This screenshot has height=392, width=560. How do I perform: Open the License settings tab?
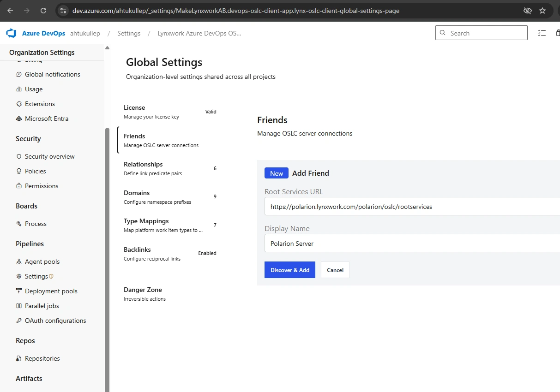pos(169,112)
